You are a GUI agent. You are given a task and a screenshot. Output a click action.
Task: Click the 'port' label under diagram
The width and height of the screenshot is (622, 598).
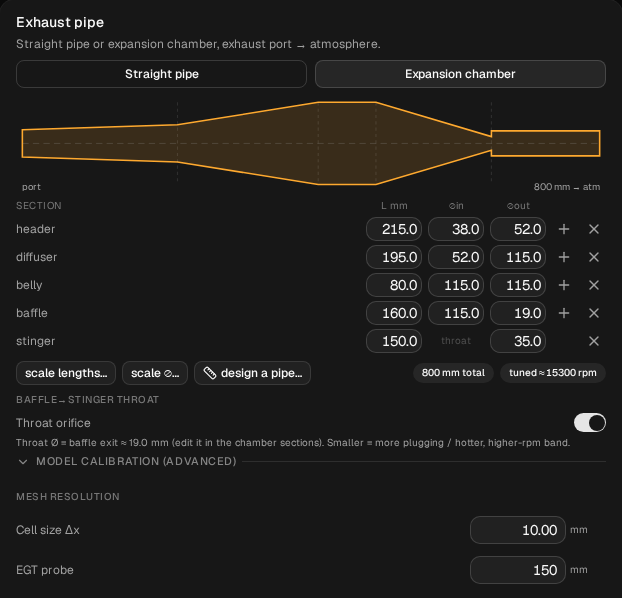31,187
